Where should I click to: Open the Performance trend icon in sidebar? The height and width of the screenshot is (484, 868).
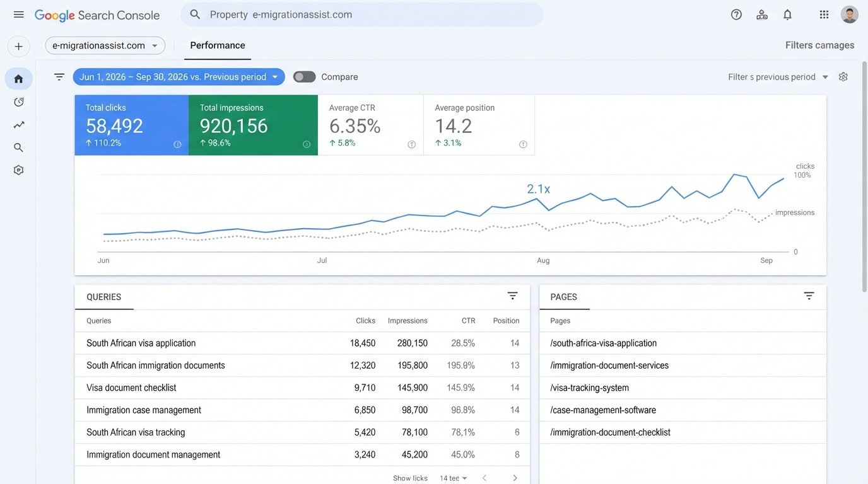click(x=18, y=125)
